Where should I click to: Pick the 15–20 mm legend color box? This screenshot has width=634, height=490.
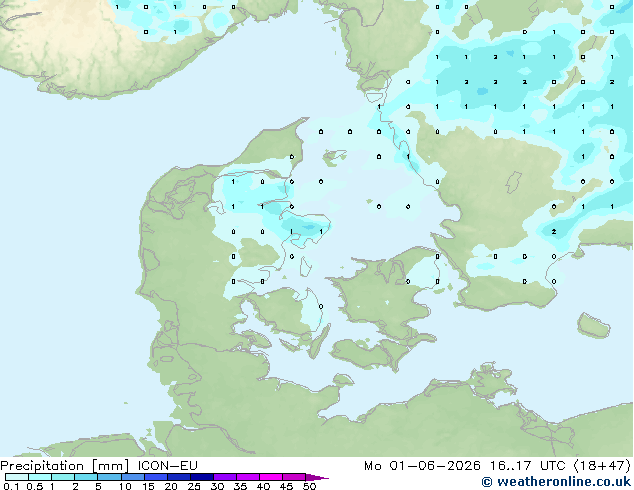[x=156, y=477]
